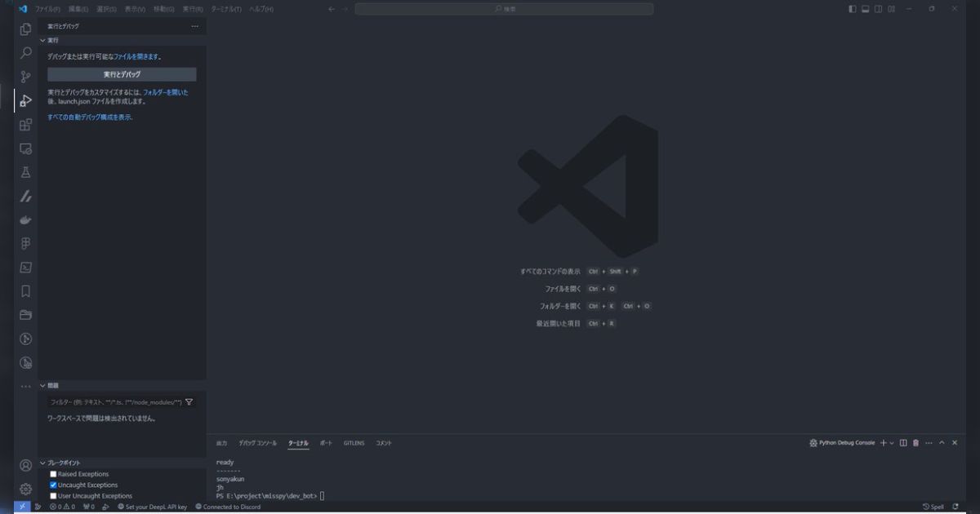Viewport: 980px width, 514px height.
Task: Open the Docker whale icon
Action: pyautogui.click(x=25, y=219)
